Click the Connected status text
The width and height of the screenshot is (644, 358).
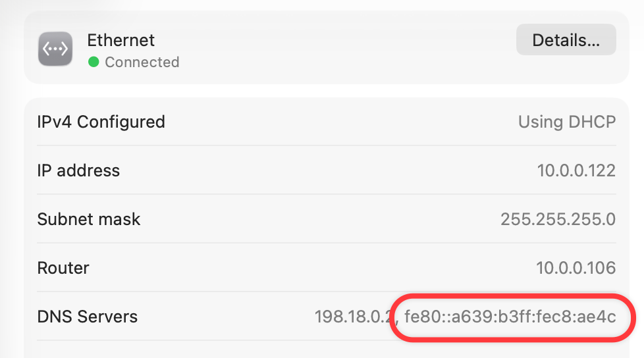[142, 62]
